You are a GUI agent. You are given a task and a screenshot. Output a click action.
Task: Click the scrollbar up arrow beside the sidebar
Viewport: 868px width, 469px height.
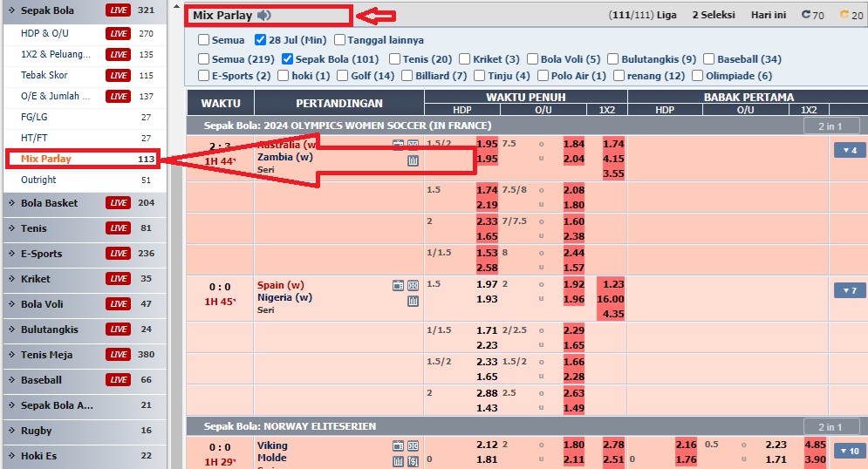point(176,7)
